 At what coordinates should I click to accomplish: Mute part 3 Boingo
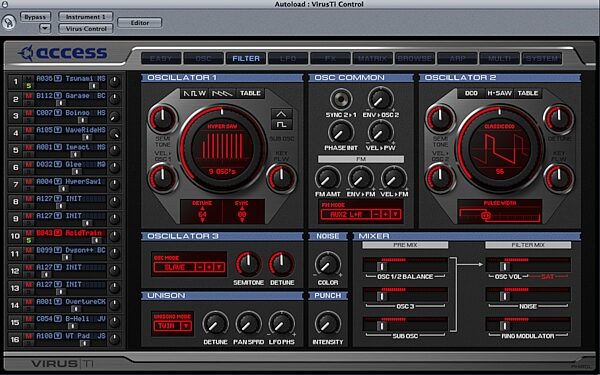pos(28,113)
